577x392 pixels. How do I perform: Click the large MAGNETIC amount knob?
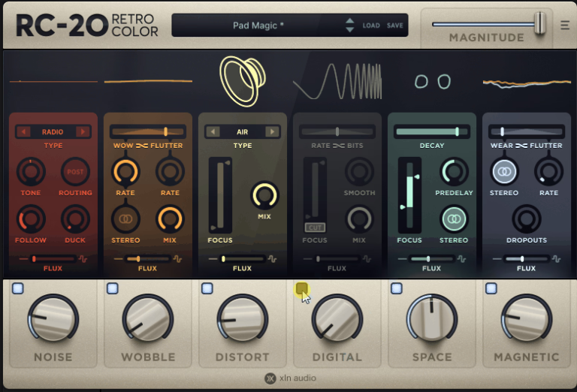click(x=527, y=318)
